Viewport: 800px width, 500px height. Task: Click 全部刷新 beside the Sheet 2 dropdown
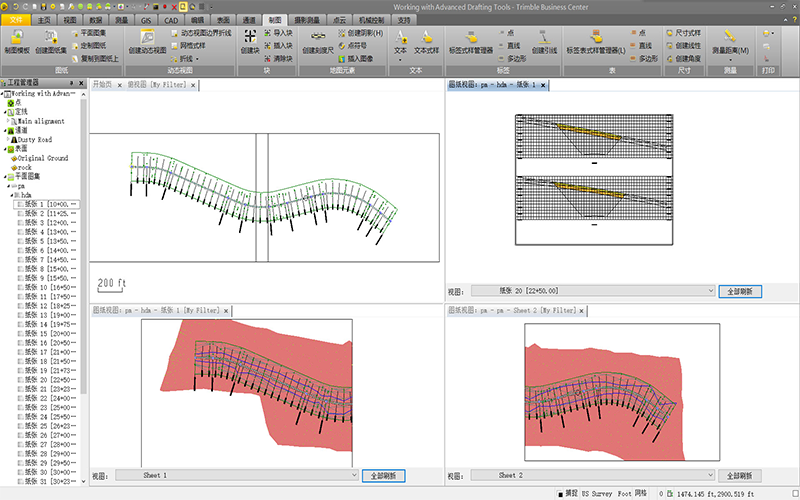click(x=740, y=476)
